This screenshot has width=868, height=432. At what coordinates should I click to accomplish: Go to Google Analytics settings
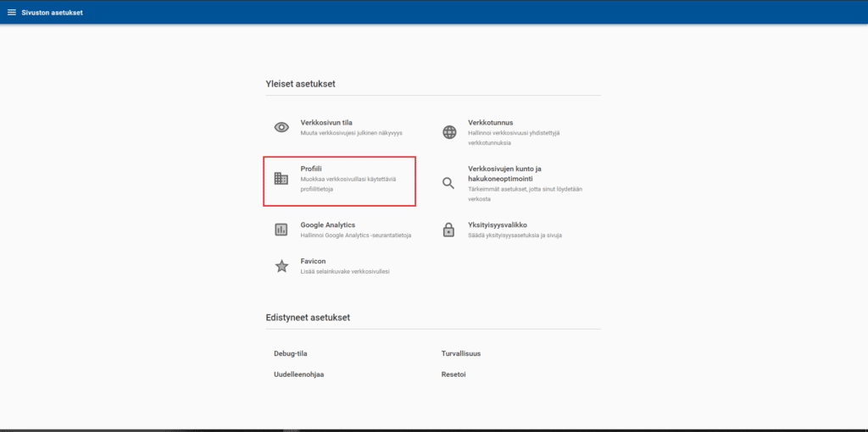327,224
